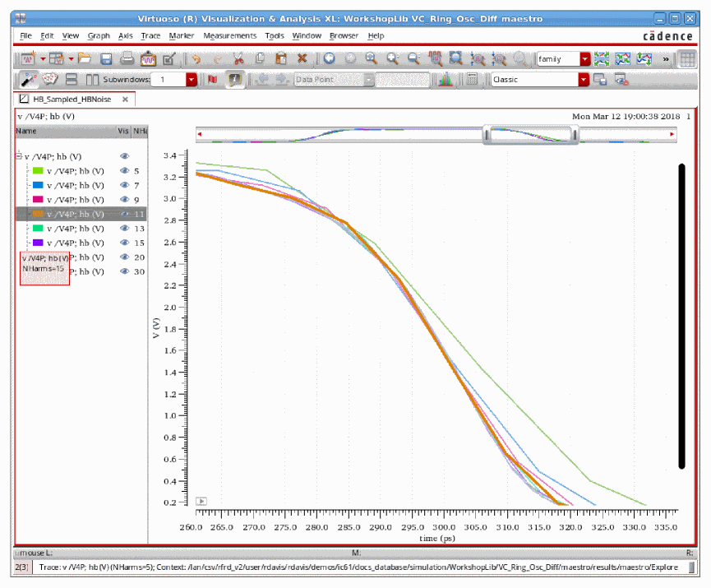Click the blue color swatch for NHarms 7

37,185
